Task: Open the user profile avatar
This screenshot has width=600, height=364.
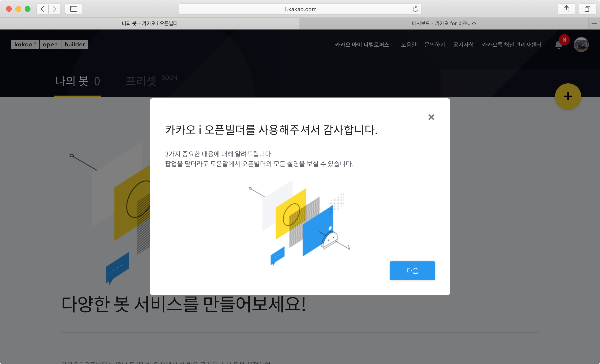Action: 581,45
